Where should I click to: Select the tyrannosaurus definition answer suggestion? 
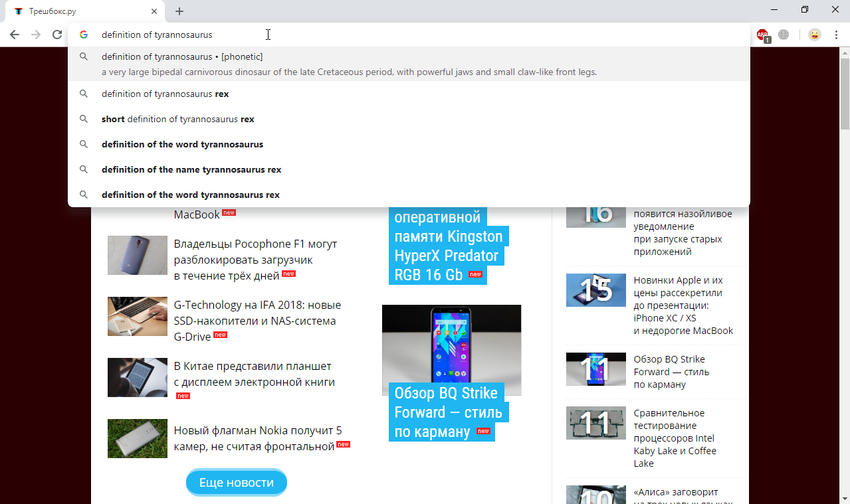click(409, 64)
